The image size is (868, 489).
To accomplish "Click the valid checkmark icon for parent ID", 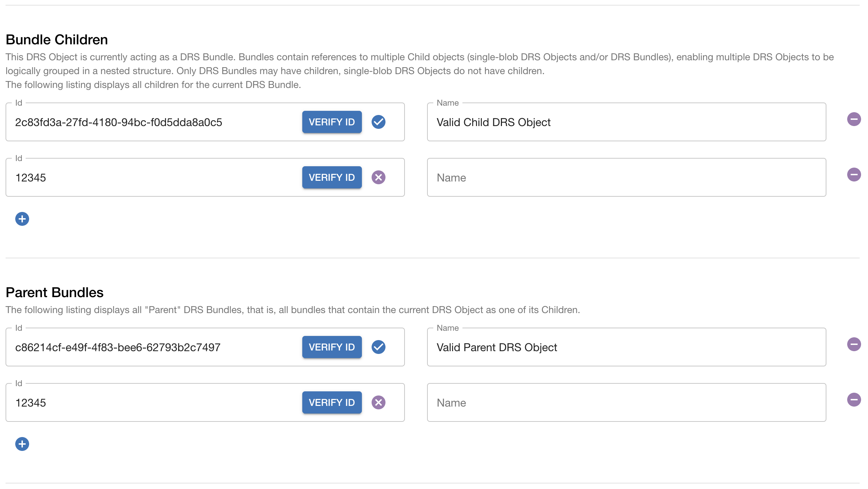I will click(x=378, y=347).
